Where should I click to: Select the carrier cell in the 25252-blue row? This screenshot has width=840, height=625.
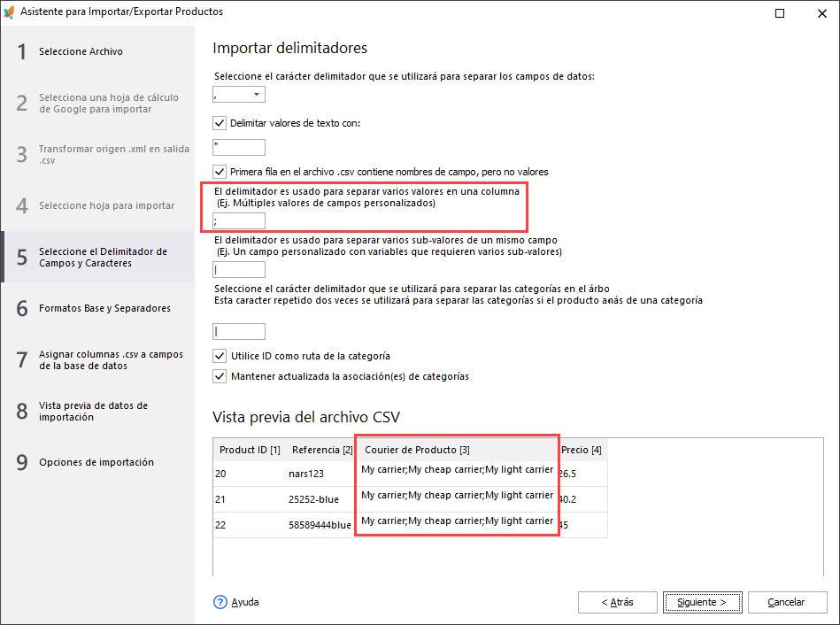[x=457, y=495]
